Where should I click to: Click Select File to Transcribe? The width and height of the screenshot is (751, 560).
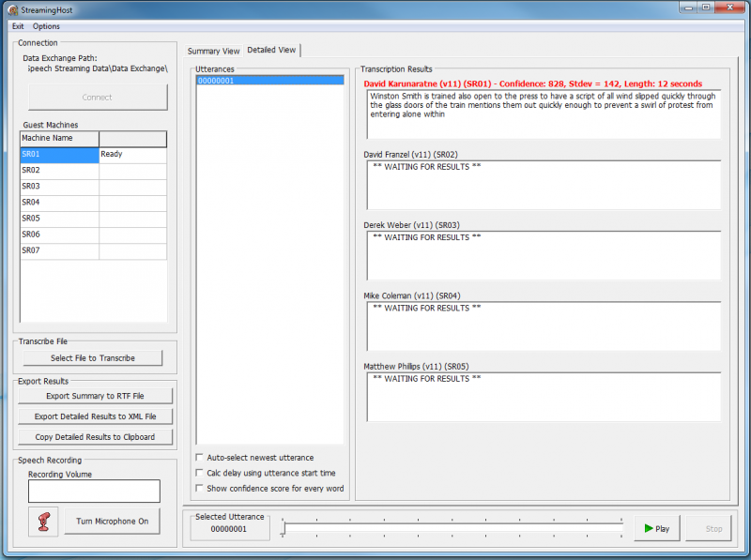pos(92,358)
